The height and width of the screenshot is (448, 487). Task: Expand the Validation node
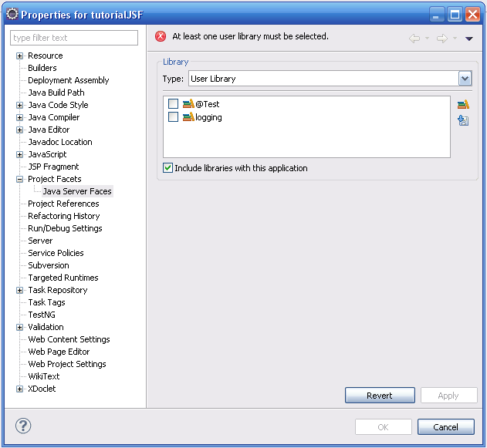19,327
